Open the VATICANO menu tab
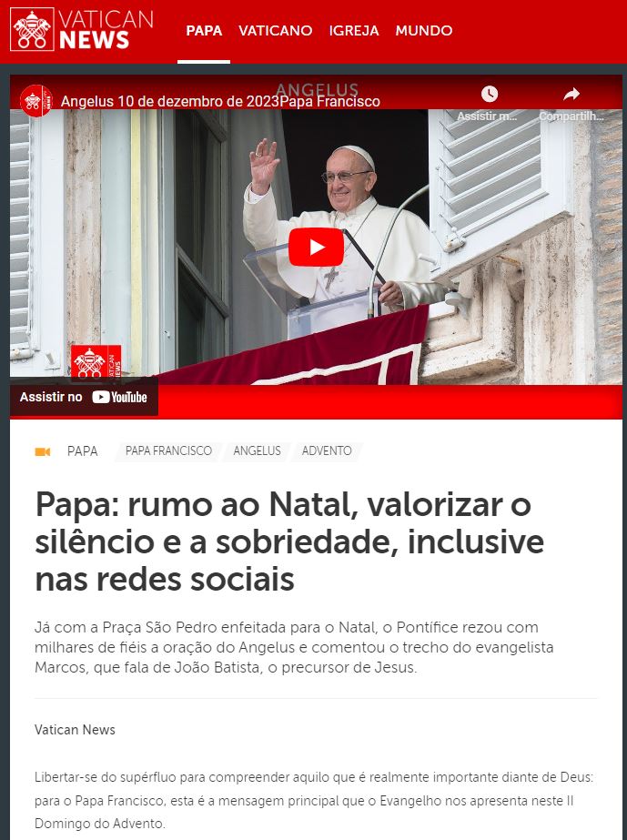The image size is (627, 840). pos(276,31)
